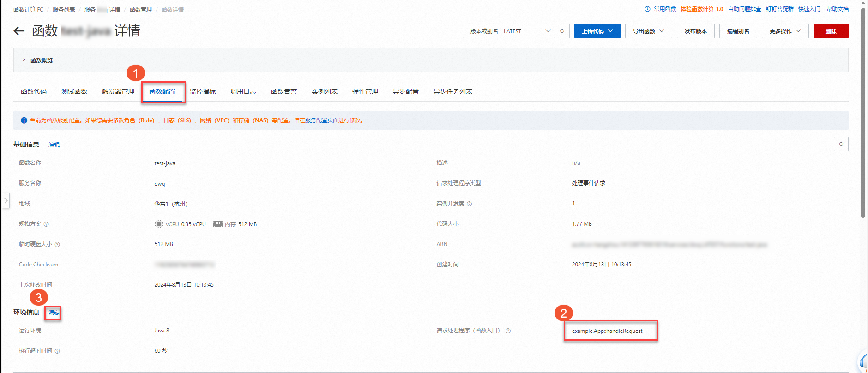Click the 编辑别名 button
Screen dimensions: 868x373
click(738, 31)
